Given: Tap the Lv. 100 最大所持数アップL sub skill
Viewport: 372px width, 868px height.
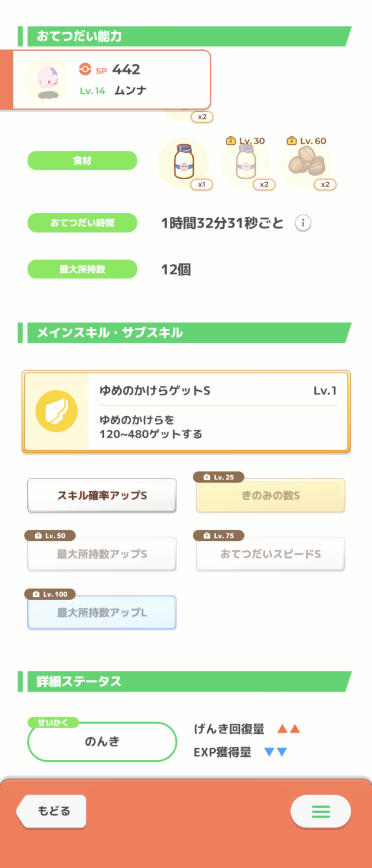Looking at the screenshot, I should click(x=102, y=613).
